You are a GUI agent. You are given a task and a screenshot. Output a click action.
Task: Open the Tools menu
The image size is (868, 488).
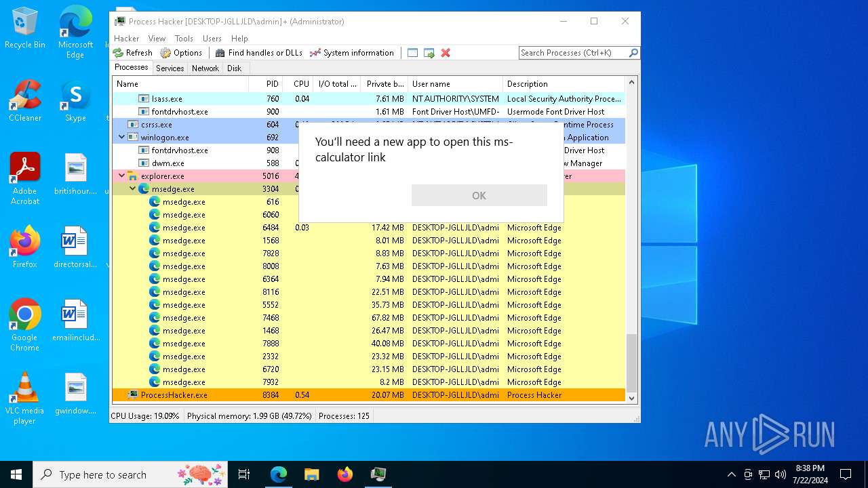[x=184, y=39]
